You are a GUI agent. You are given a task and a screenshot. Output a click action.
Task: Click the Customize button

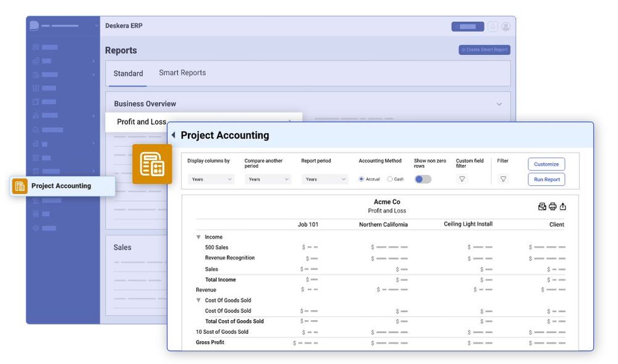[x=546, y=164]
